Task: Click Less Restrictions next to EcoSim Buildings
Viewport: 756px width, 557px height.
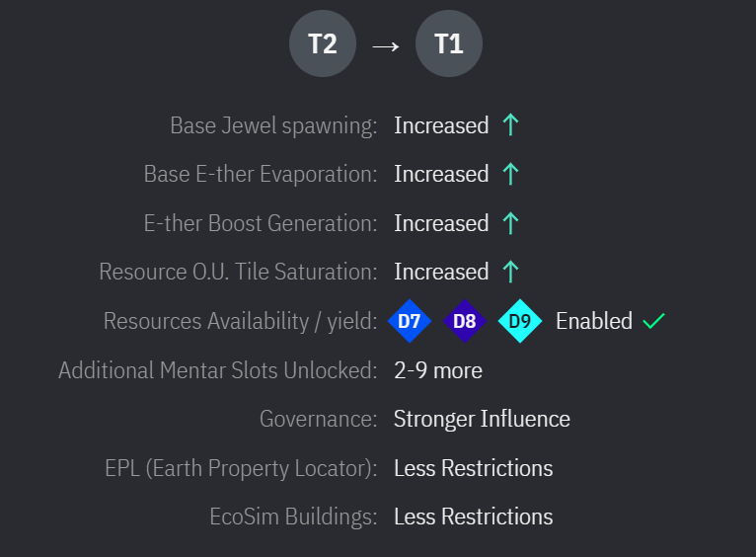Action: click(474, 517)
